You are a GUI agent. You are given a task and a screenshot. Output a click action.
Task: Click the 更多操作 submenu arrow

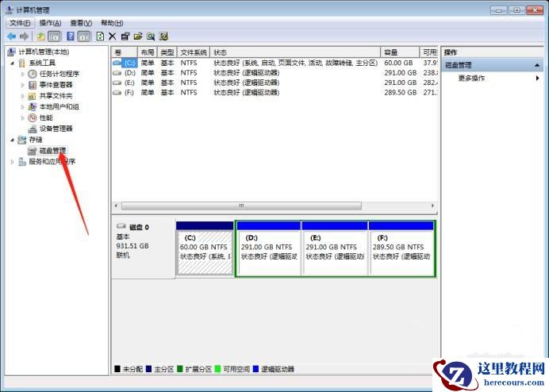tap(537, 78)
